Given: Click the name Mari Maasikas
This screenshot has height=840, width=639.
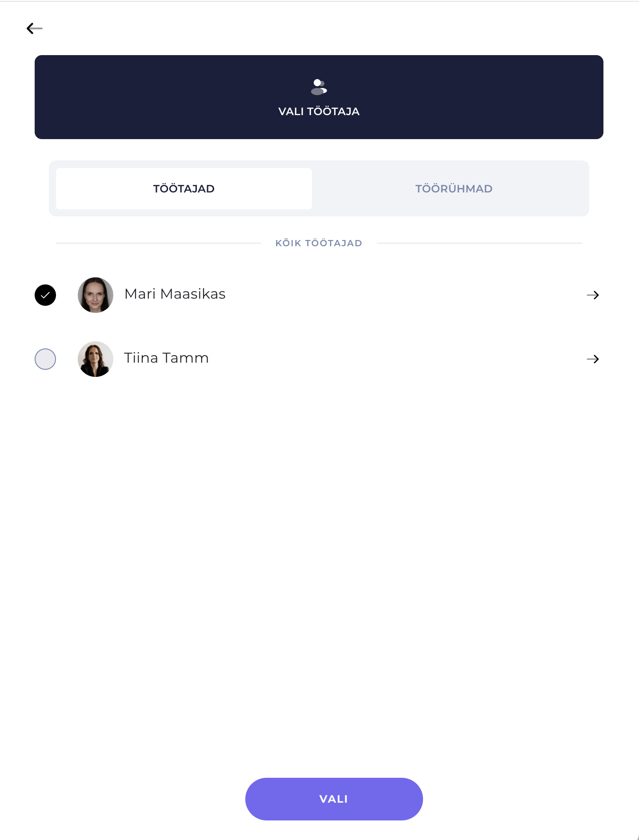Looking at the screenshot, I should pos(175,294).
